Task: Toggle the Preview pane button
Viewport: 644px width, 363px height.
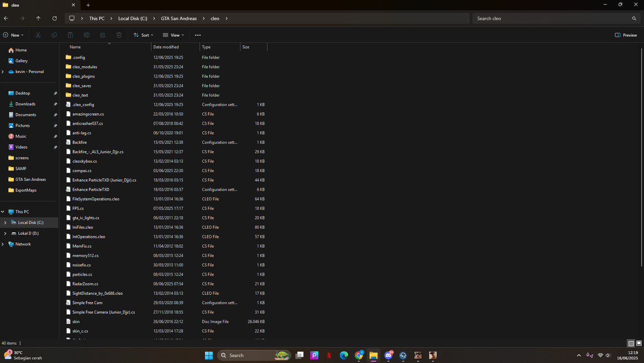Action: coord(626,35)
